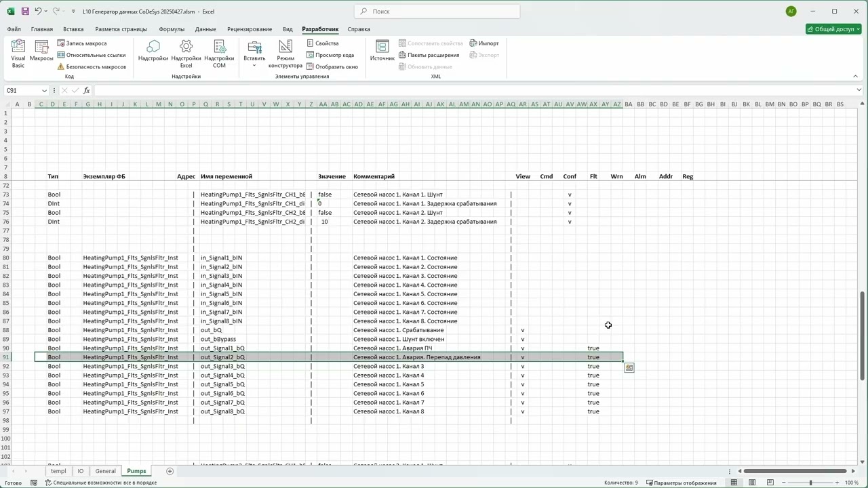Open the Name Box dropdown arrow
Screen dimensions: 868x488
[44, 91]
